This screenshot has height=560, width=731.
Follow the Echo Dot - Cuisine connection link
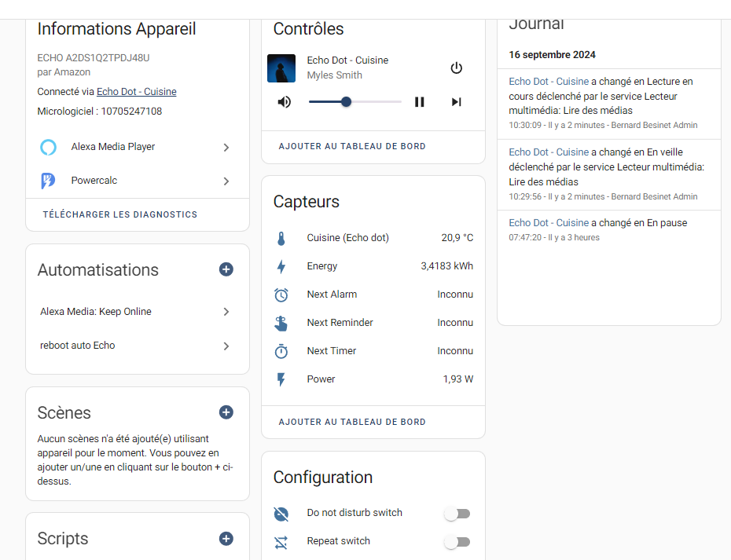point(136,92)
